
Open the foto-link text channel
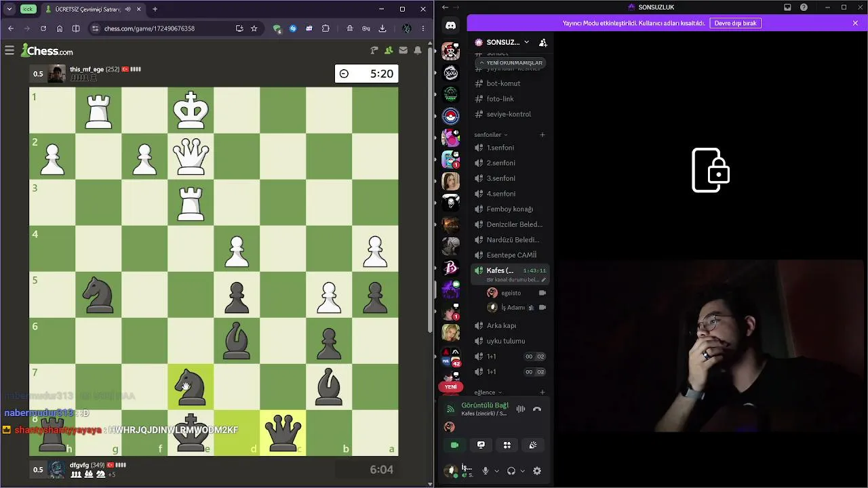coord(510,99)
